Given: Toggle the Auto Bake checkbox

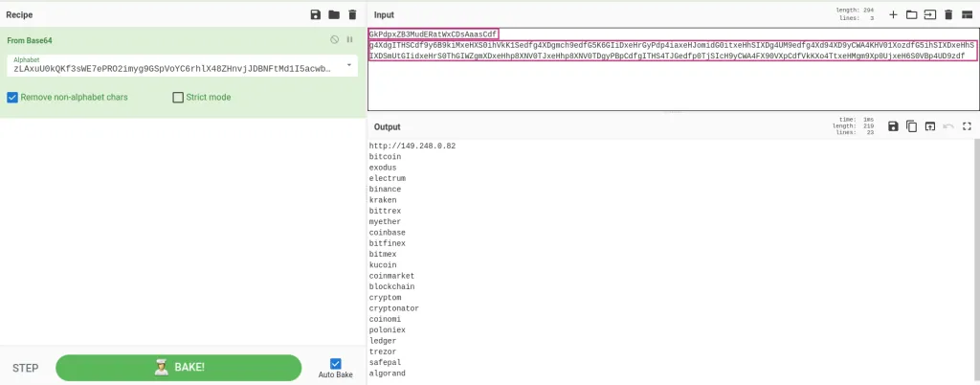Looking at the screenshot, I should pyautogui.click(x=336, y=363).
